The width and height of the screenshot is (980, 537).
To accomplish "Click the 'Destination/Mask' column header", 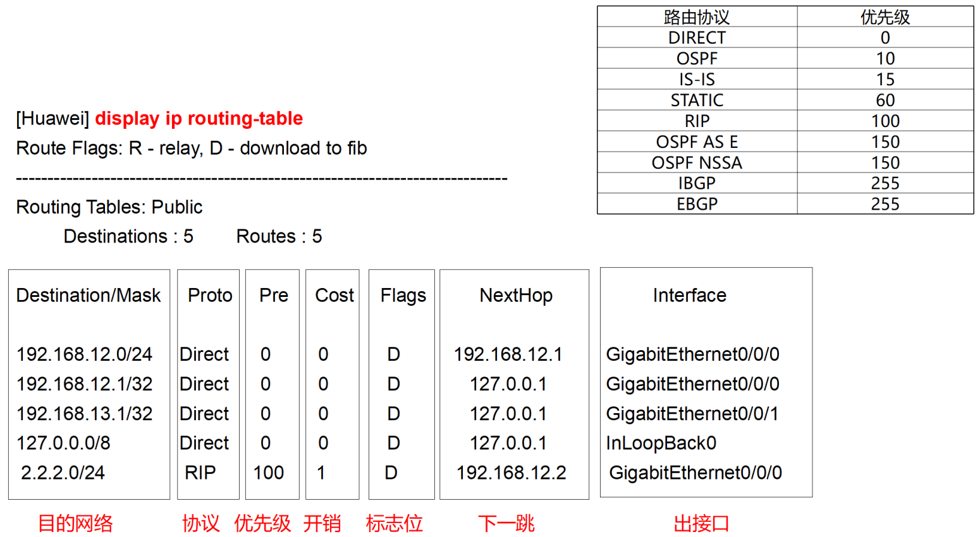I will click(x=89, y=296).
